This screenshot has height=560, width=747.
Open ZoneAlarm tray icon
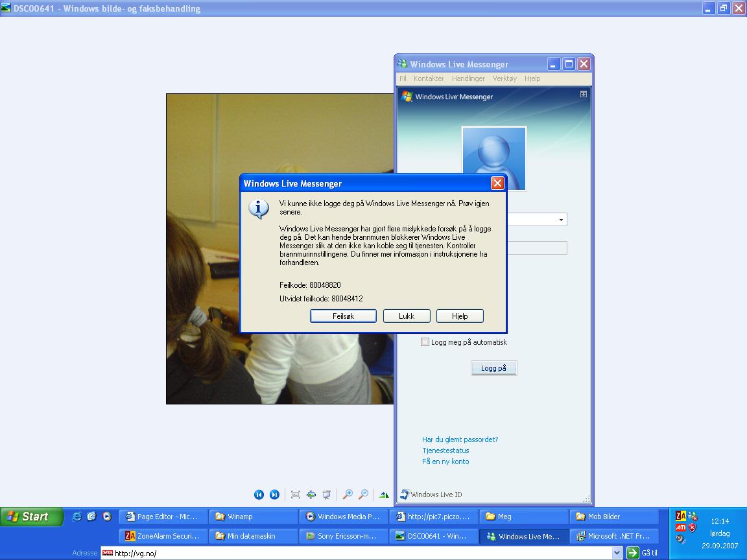(x=681, y=516)
